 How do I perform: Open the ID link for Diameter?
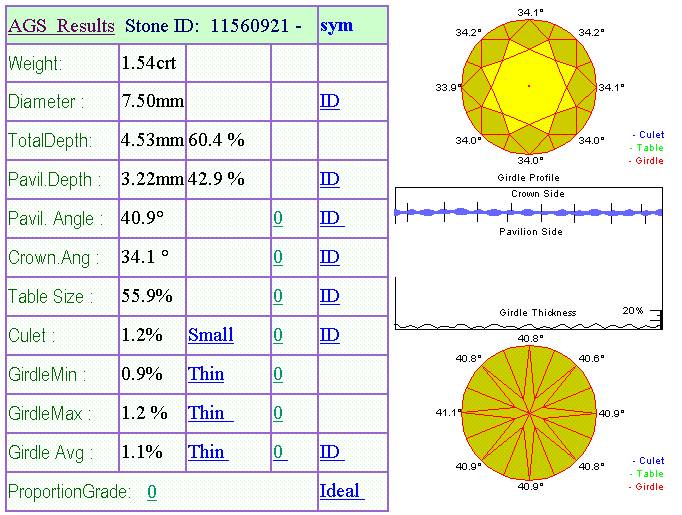(x=329, y=101)
